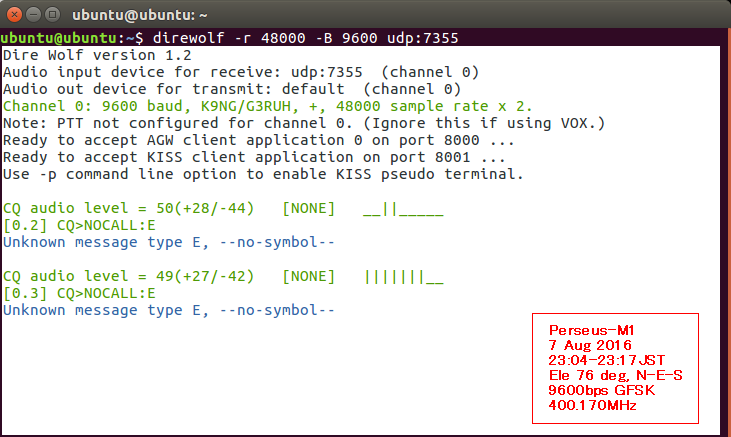731x437 pixels.
Task: Click the direwolf command line text
Action: 305,38
